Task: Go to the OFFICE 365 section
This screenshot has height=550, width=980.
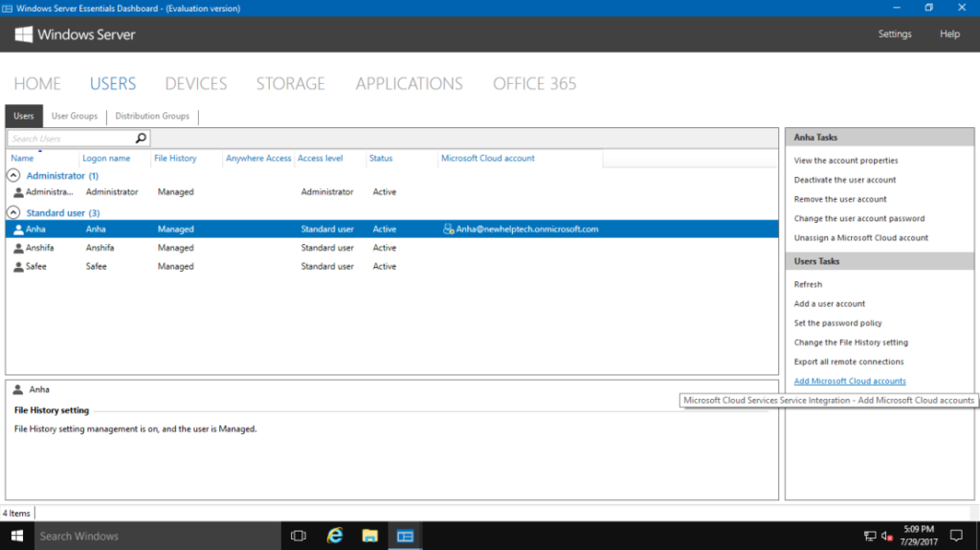Action: [x=534, y=84]
